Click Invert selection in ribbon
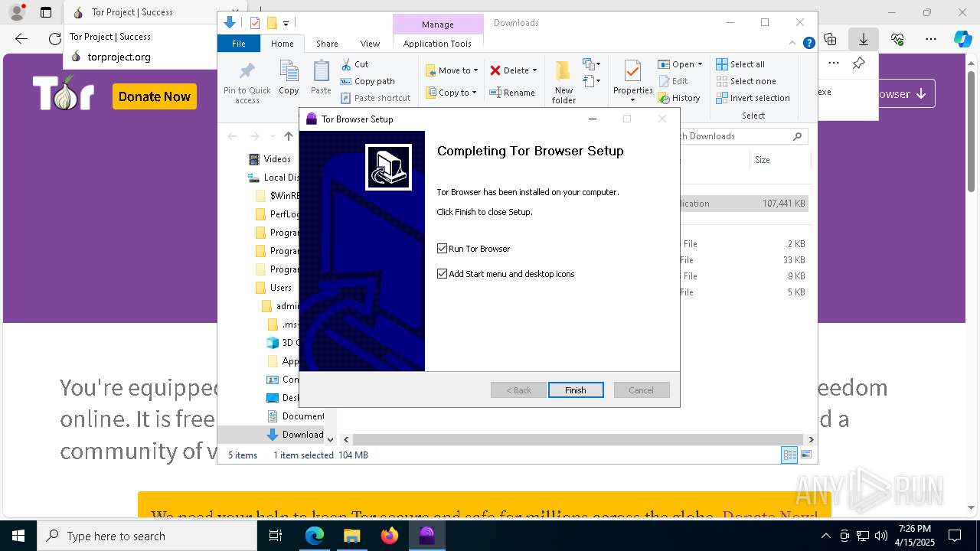This screenshot has height=551, width=980. point(753,98)
